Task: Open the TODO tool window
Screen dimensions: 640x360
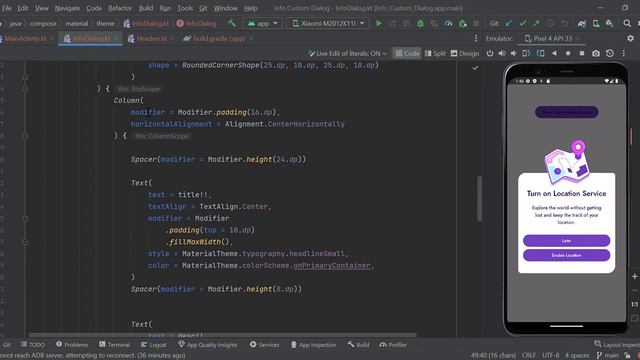Action: (33, 344)
